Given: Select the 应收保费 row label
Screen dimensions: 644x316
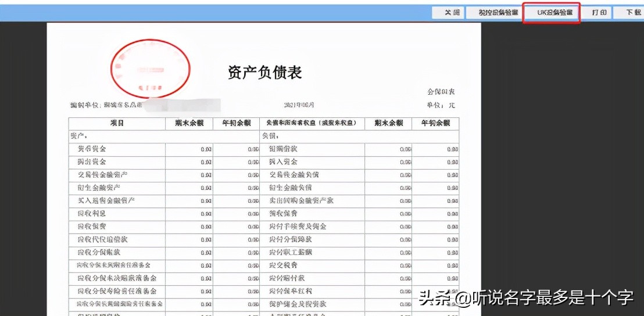Looking at the screenshot, I should 92,227.
